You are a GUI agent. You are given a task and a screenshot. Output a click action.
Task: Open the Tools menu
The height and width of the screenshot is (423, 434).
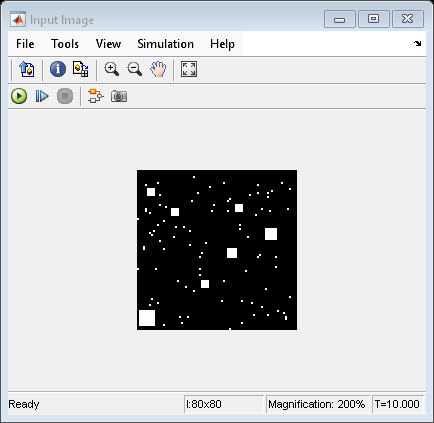(x=65, y=44)
